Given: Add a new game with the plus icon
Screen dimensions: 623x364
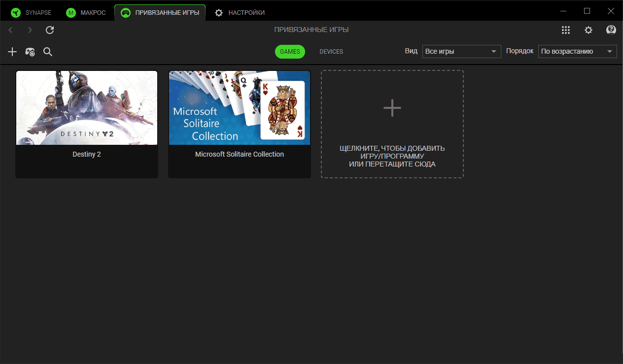Looking at the screenshot, I should [x=12, y=52].
